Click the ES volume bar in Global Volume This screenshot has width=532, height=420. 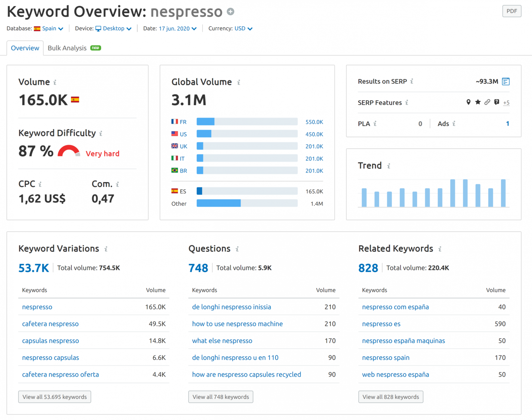click(247, 191)
